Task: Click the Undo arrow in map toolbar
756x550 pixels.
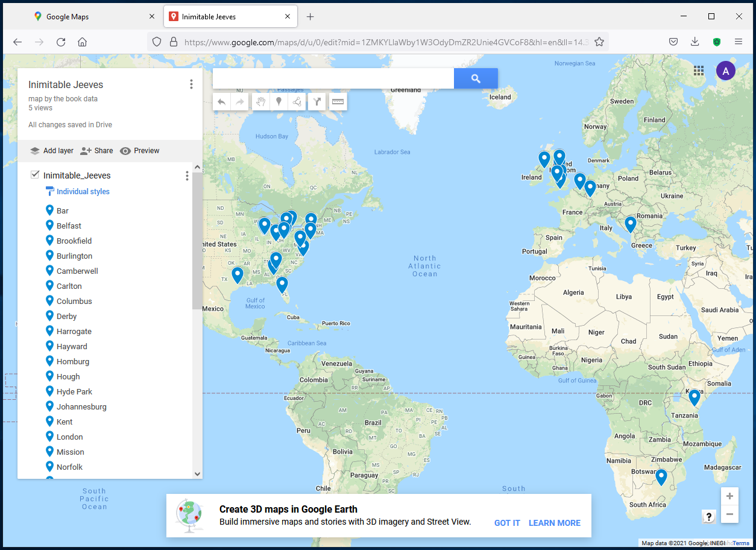Action: pos(221,102)
